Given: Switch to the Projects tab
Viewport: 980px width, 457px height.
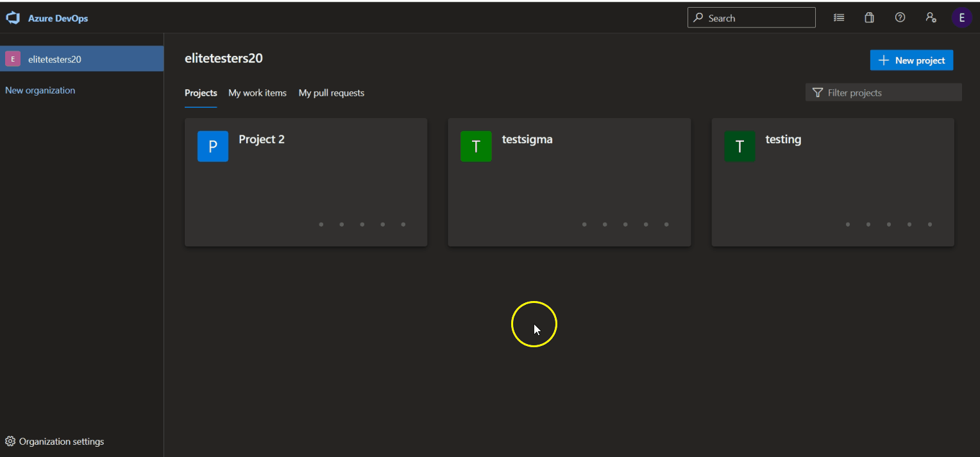Looking at the screenshot, I should click(201, 93).
